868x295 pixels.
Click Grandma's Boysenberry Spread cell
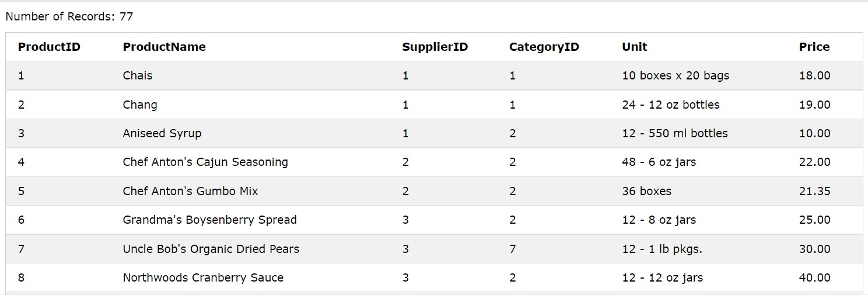tap(209, 220)
